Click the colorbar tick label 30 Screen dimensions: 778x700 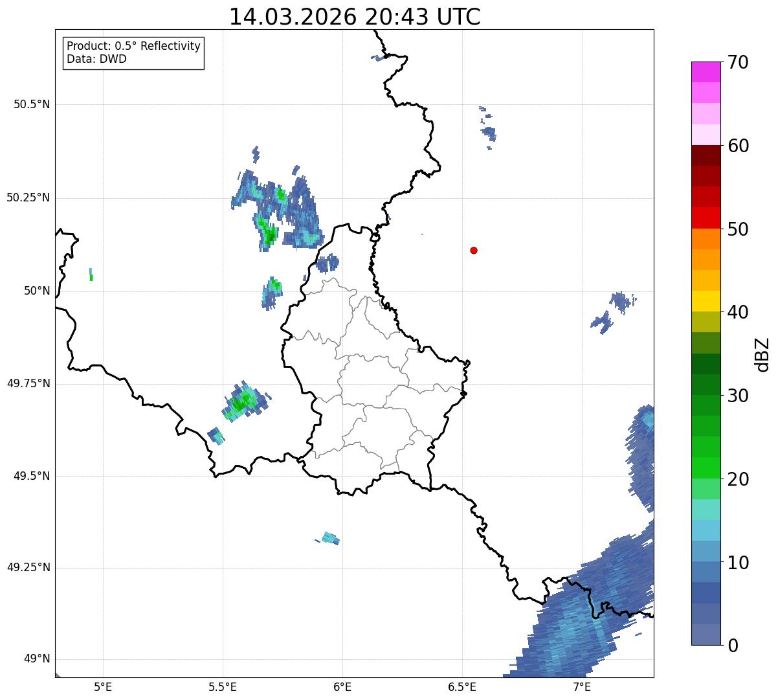point(738,396)
